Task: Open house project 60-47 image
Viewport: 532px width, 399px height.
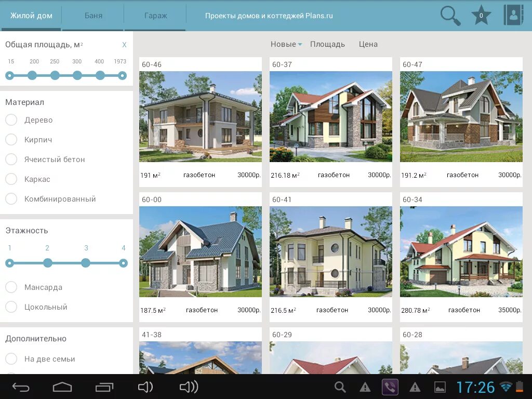Action: [x=461, y=116]
